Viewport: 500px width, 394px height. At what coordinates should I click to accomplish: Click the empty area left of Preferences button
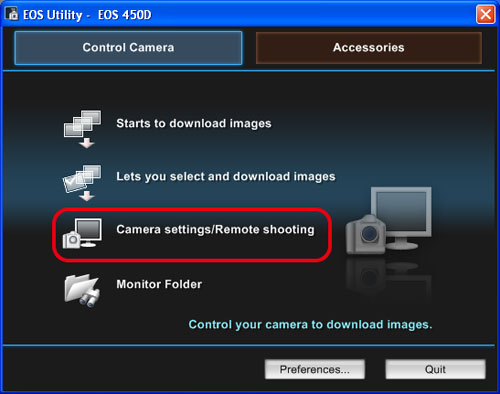[133, 369]
